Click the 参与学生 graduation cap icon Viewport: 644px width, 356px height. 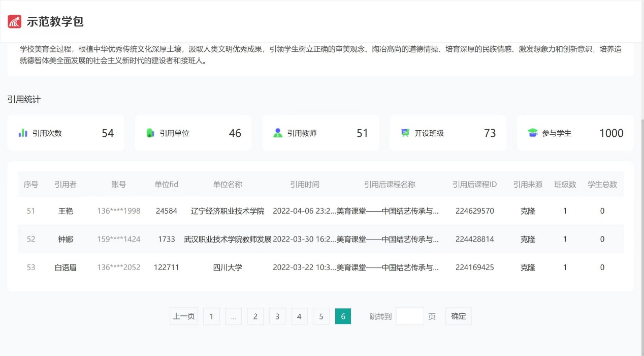click(x=532, y=133)
